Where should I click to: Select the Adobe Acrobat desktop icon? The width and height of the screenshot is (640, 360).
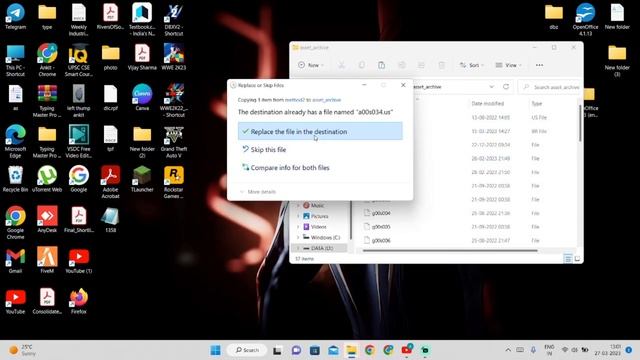tap(110, 182)
